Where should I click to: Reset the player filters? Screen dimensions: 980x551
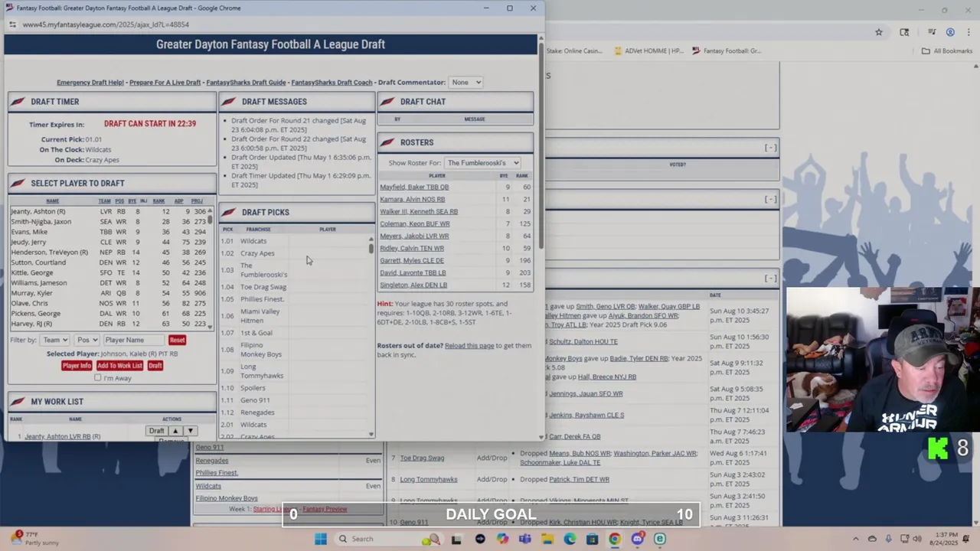coord(177,340)
